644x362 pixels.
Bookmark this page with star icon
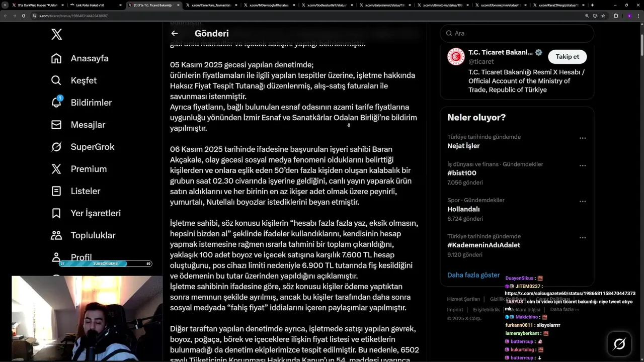click(x=604, y=16)
